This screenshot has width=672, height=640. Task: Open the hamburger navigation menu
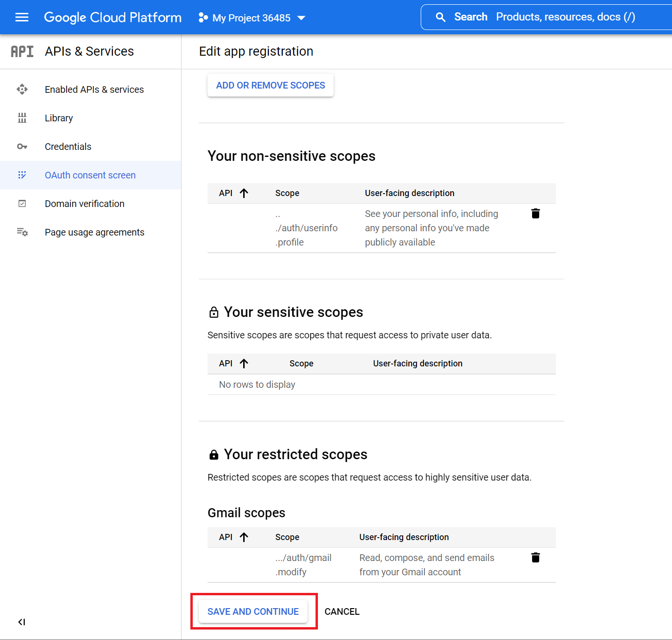pyautogui.click(x=22, y=18)
